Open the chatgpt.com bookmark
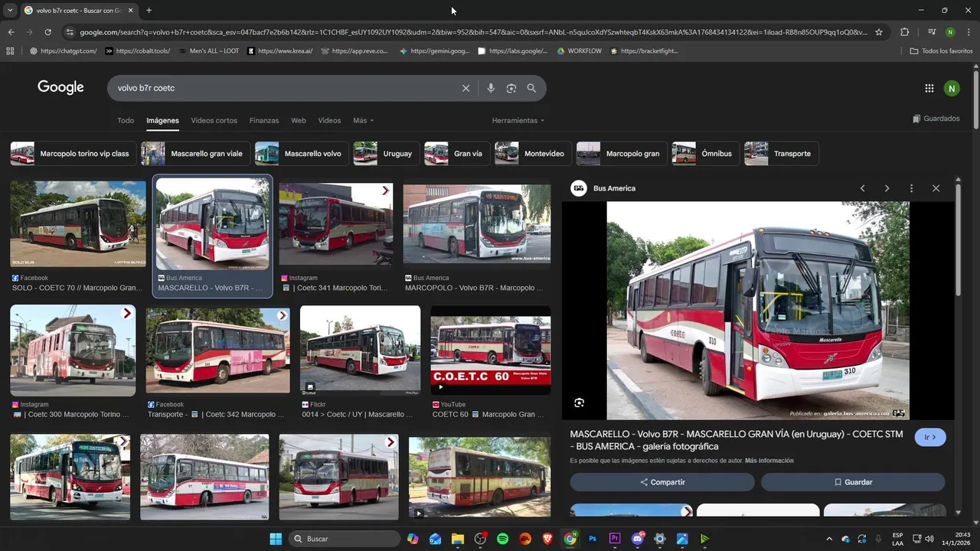 [x=63, y=51]
